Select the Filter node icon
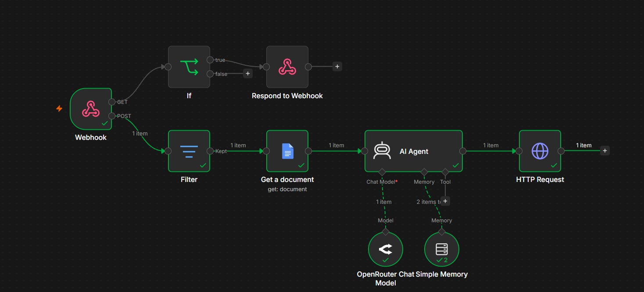This screenshot has width=644, height=292. coord(189,151)
